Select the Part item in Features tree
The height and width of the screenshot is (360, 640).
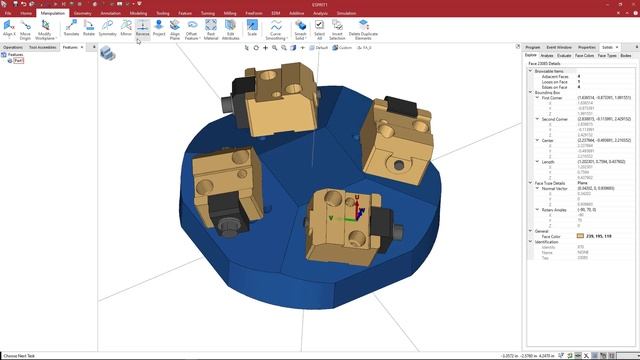(x=18, y=60)
